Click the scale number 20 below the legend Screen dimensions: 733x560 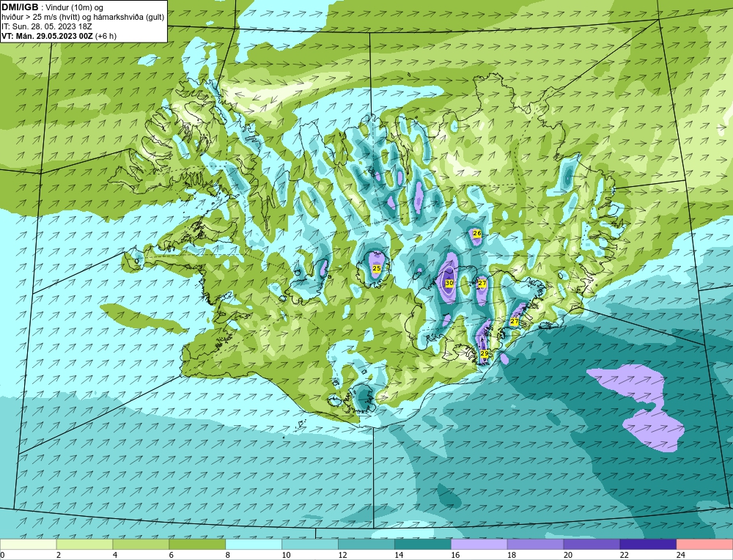567,555
